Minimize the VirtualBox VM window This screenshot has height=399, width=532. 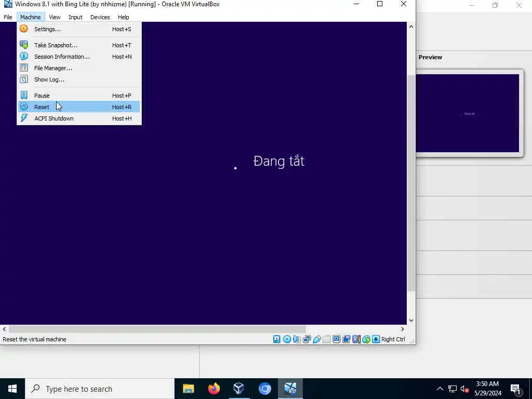point(356,4)
